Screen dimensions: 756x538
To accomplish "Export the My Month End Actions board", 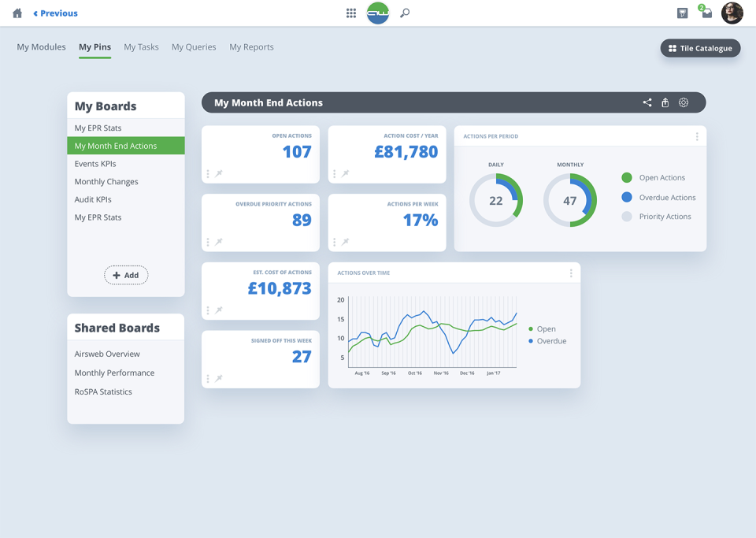I will [x=665, y=102].
